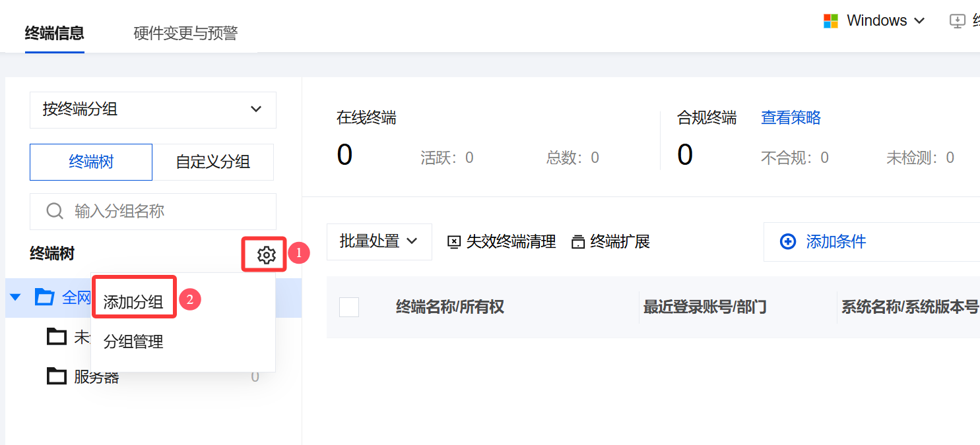Click the terminal extension icon
The width and height of the screenshot is (980, 445).
578,242
